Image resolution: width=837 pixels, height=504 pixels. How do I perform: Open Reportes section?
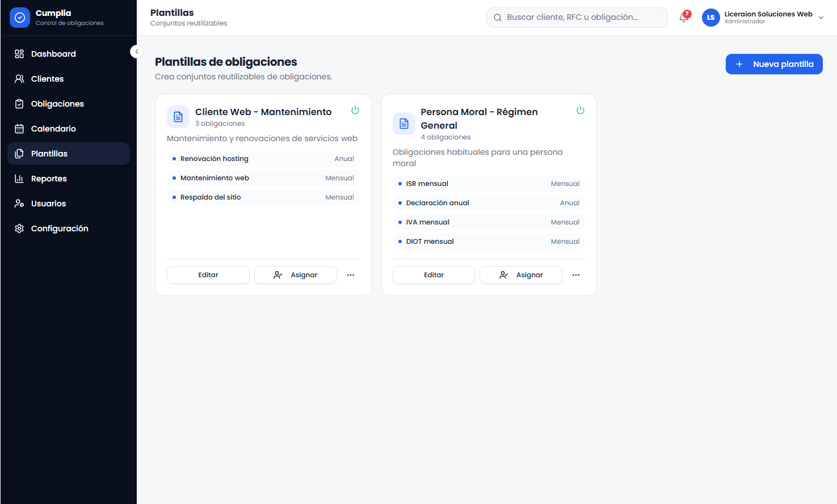(69, 179)
